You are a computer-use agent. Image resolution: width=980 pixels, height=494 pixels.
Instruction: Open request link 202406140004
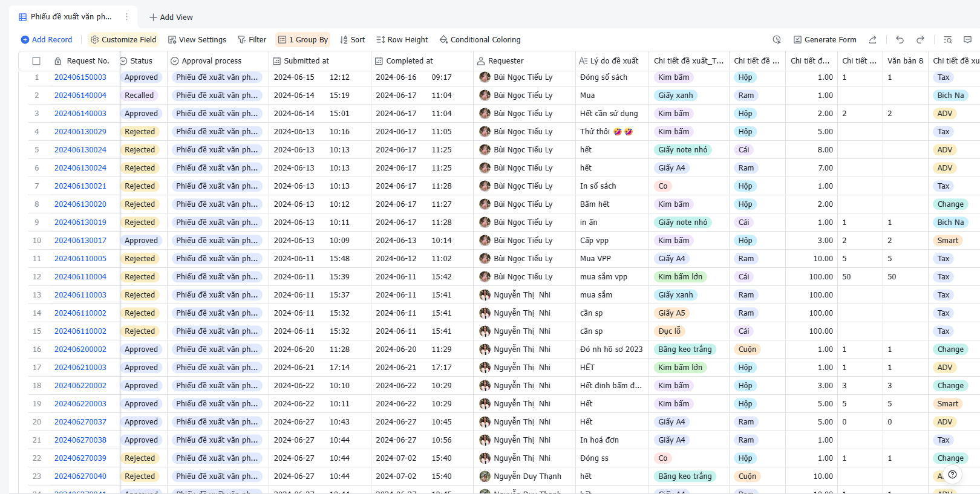(80, 96)
